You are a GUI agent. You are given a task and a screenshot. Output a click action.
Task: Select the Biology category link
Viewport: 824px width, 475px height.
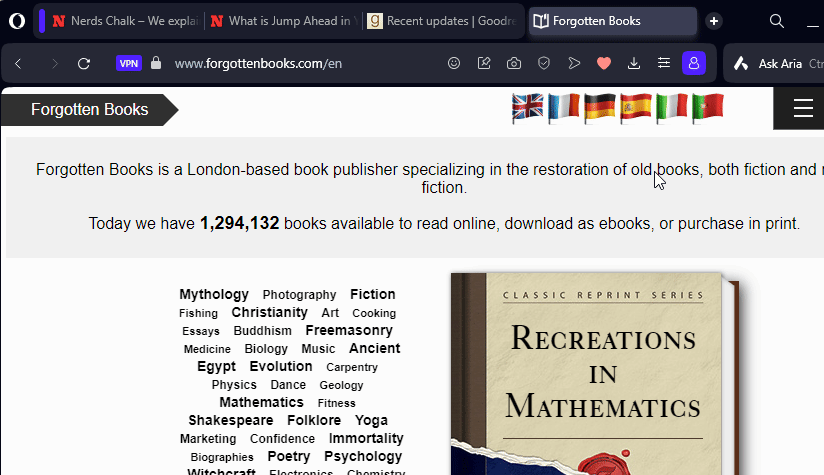[266, 349]
